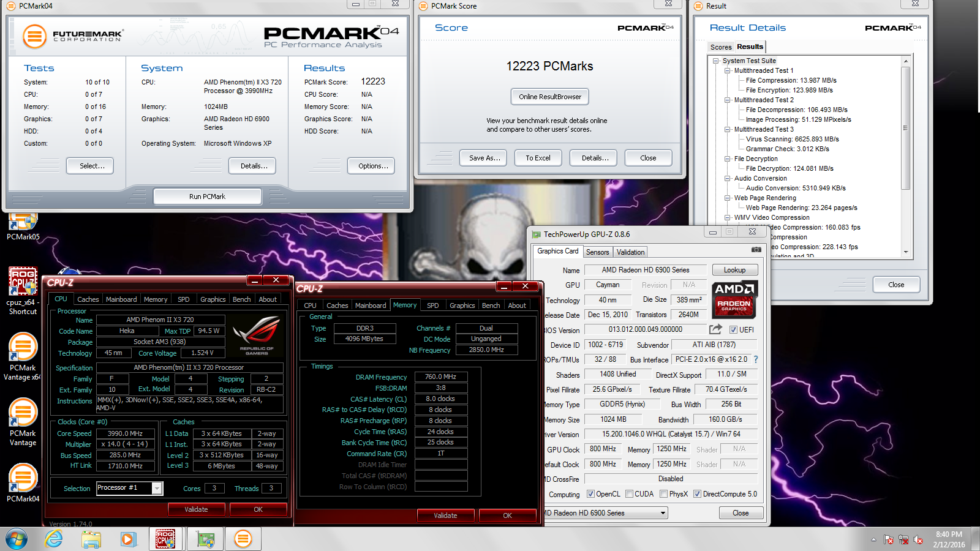The width and height of the screenshot is (980, 551).
Task: Click the Republic of Gamers logo in CPU-Z
Action: click(x=257, y=335)
